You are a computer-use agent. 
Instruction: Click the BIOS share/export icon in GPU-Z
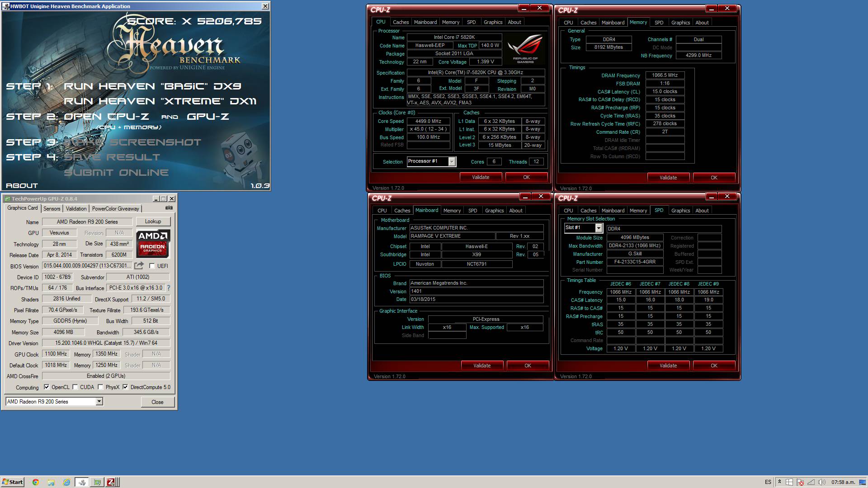click(x=139, y=266)
